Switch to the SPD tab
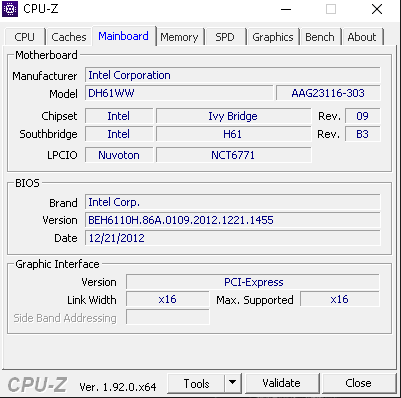Viewport: 401px width, 398px height. 225,37
